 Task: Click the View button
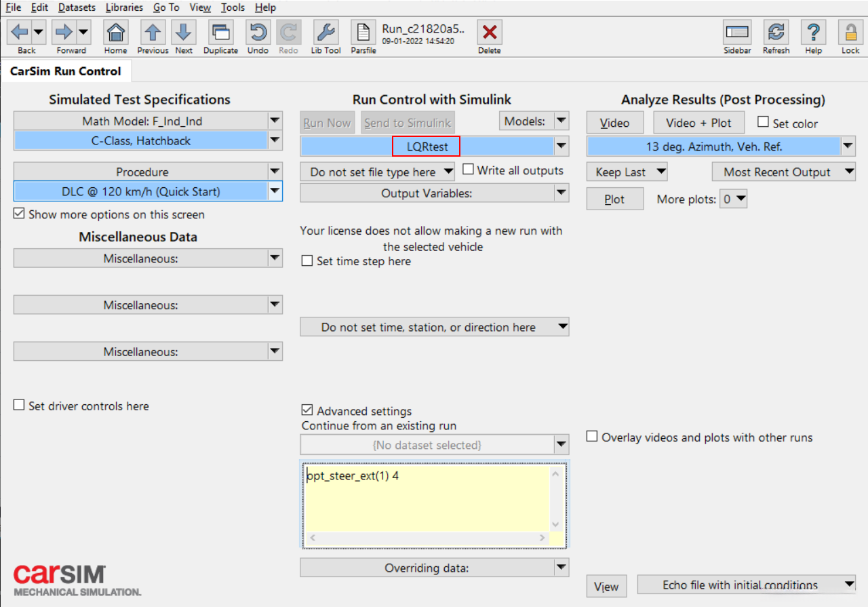606,587
